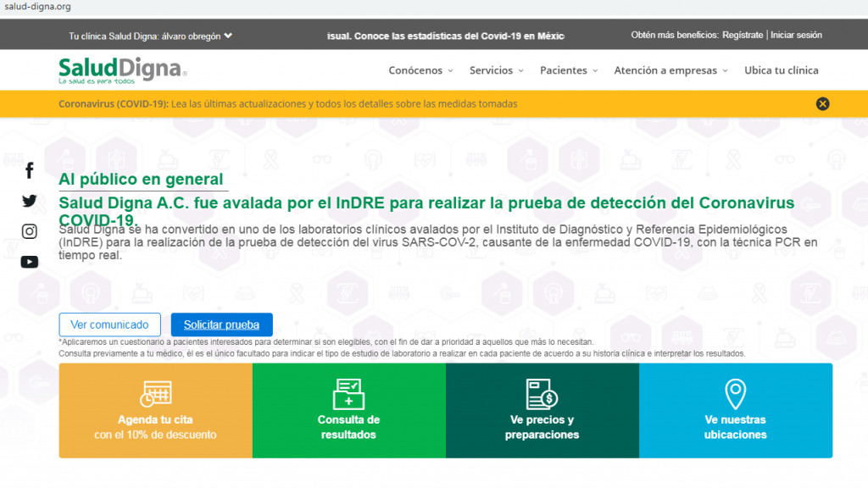Expand the chevron beside Pacientes
Image resolution: width=868 pixels, height=488 pixels.
click(x=595, y=71)
